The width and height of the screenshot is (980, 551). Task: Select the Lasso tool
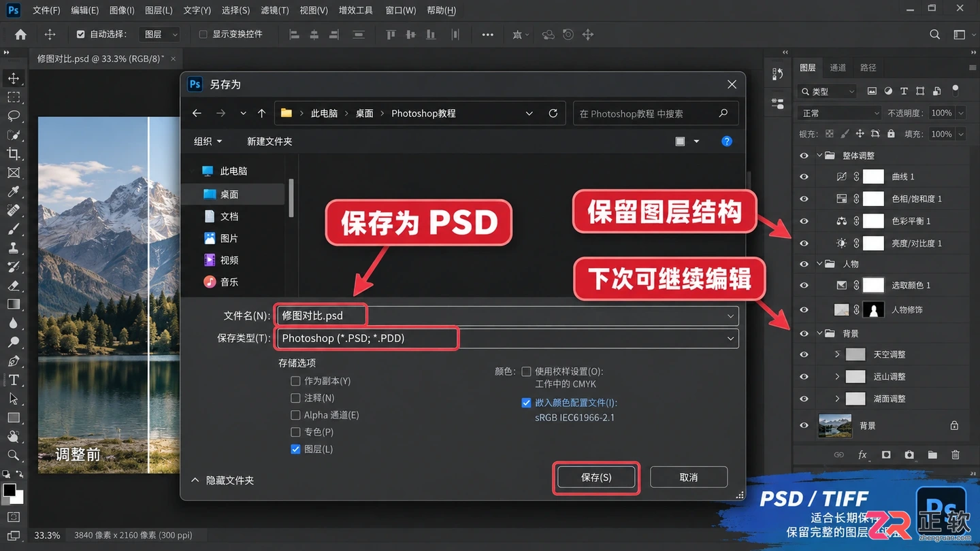pos(14,116)
